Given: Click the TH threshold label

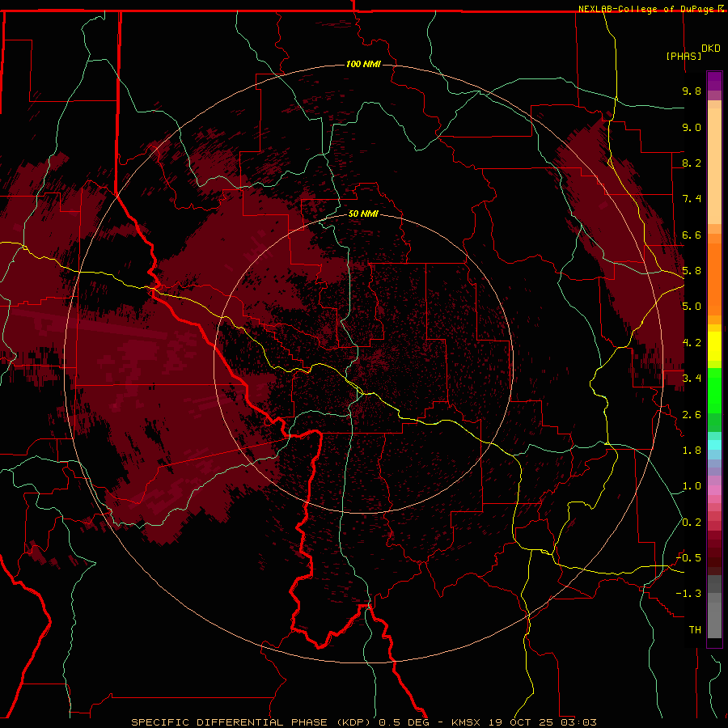Looking at the screenshot, I should coord(695,630).
